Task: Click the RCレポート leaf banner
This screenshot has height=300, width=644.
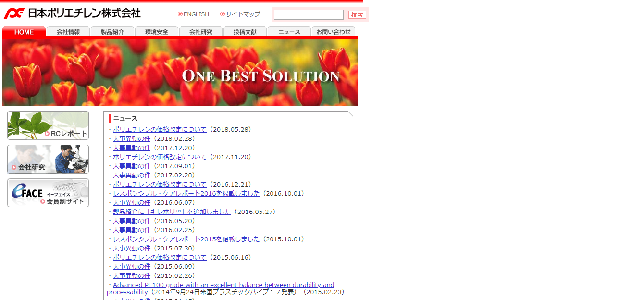Action: point(48,125)
